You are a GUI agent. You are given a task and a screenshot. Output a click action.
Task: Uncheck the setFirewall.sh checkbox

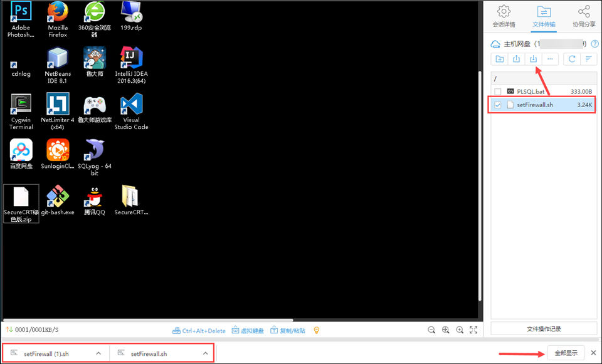pyautogui.click(x=498, y=105)
